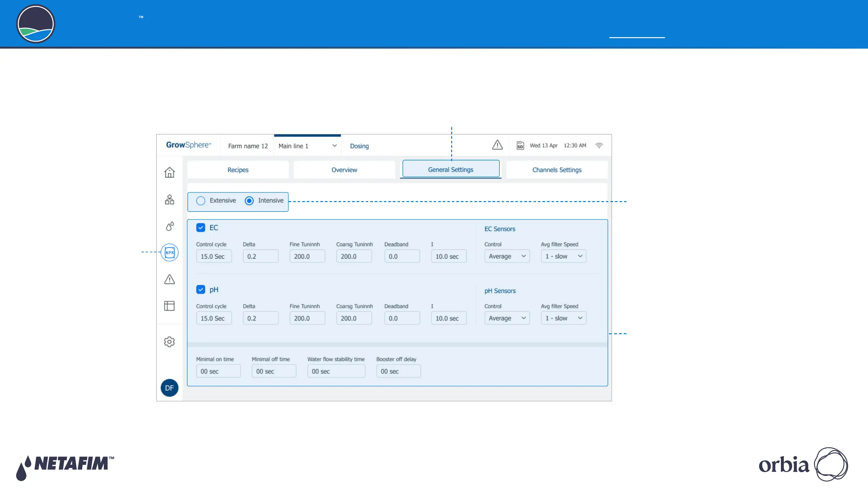Select the Intensive radio button
The height and width of the screenshot is (488, 868).
[249, 201]
